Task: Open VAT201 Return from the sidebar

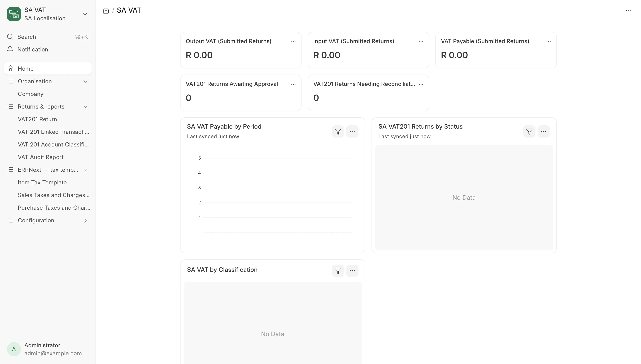Action: pyautogui.click(x=37, y=119)
